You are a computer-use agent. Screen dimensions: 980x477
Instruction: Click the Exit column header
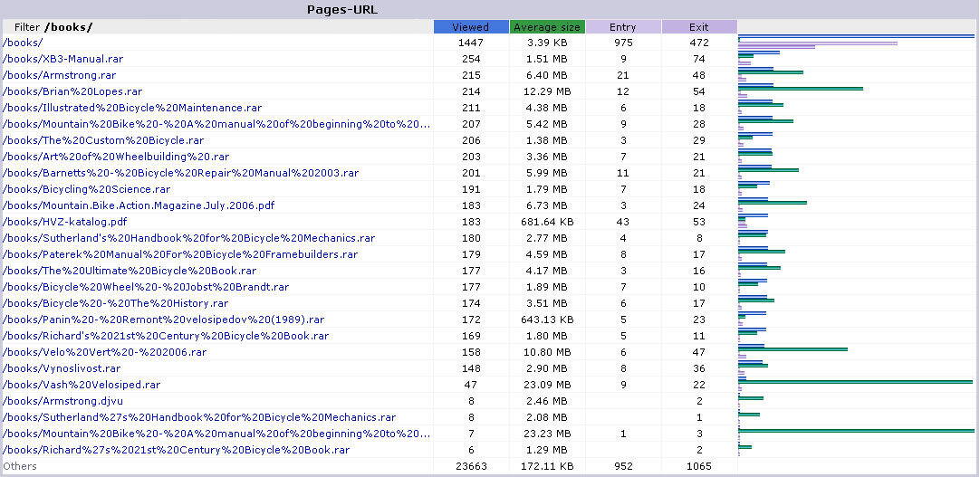(698, 27)
